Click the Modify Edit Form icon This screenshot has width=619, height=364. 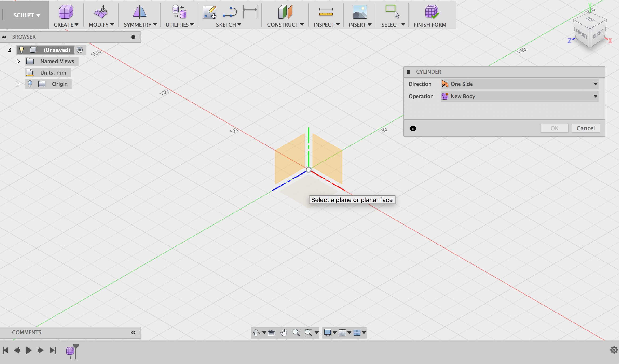point(101,12)
